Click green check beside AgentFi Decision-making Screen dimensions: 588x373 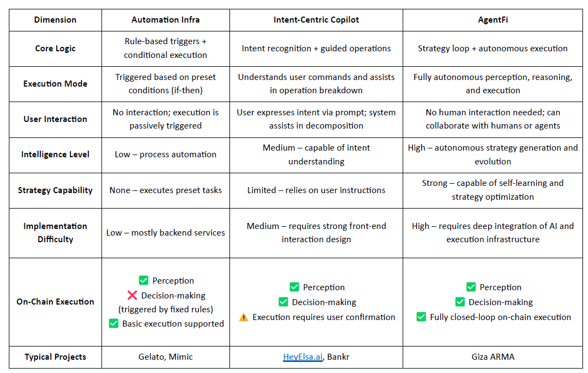459,302
